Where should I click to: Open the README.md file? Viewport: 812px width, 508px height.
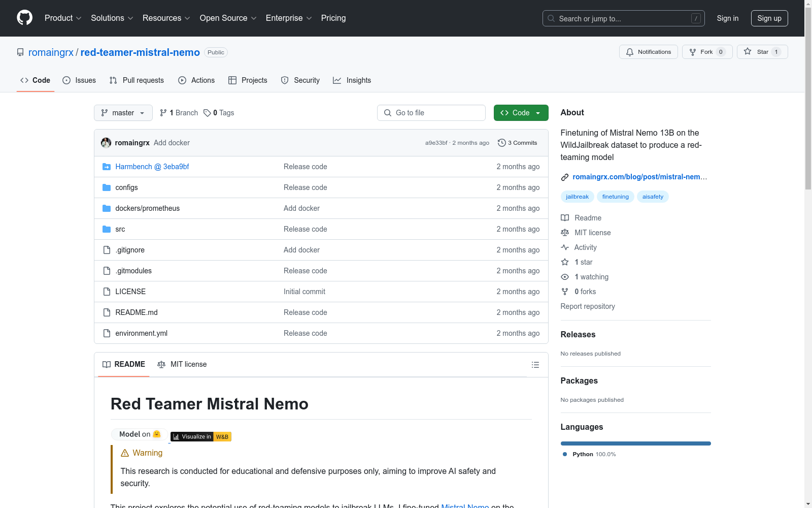(137, 312)
